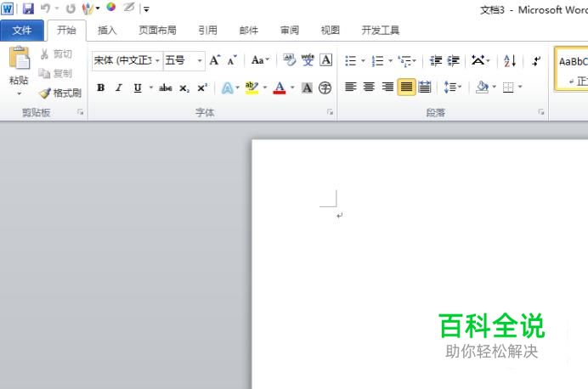Viewport: 588px width, 389px height.
Task: Activate the Format Painter (格式刷)
Action: click(60, 93)
